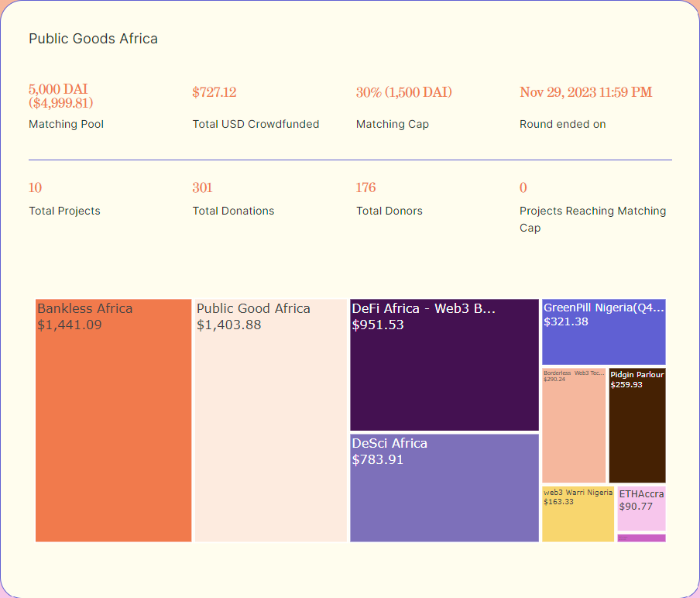Click the 176 total donors figure
This screenshot has width=700, height=598.
point(366,187)
